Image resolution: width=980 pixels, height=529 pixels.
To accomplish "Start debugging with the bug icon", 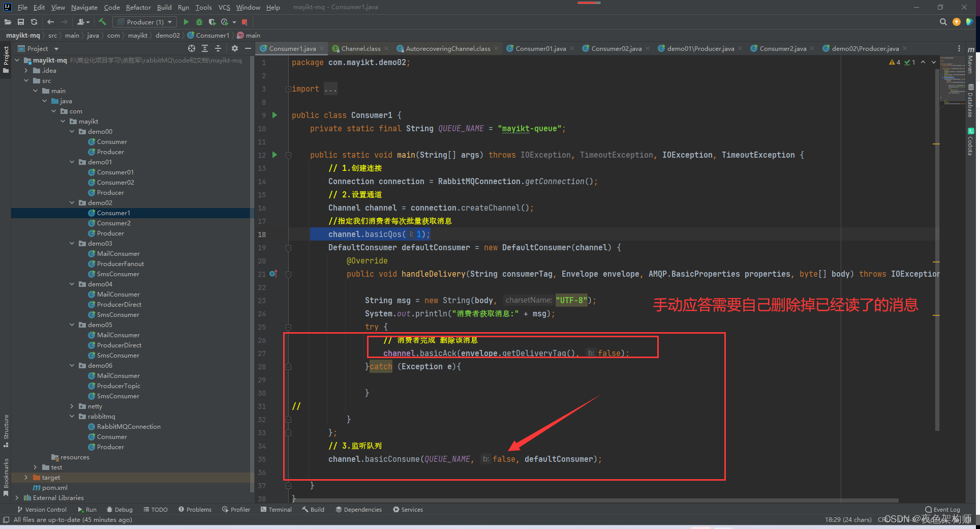I will pyautogui.click(x=199, y=22).
